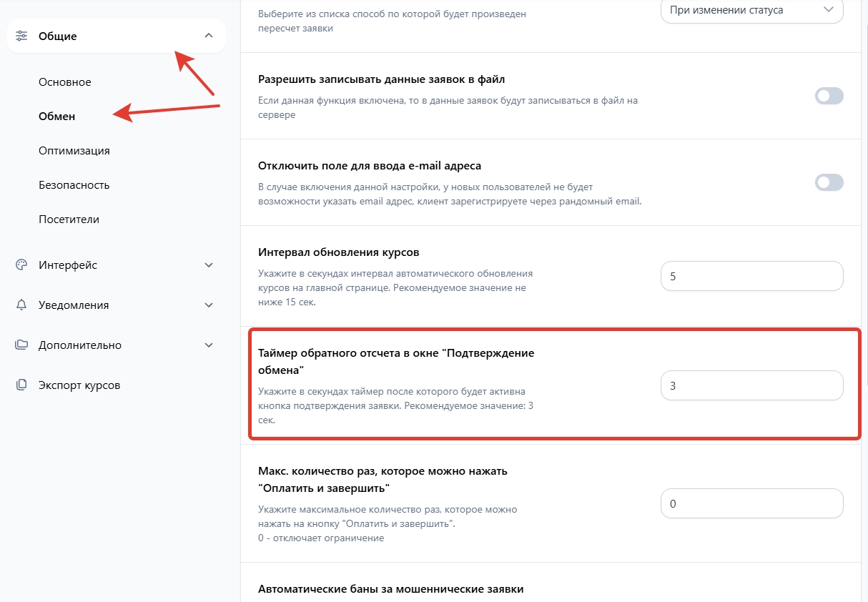
Task: Enable writing order data to file toggle
Action: click(x=829, y=96)
